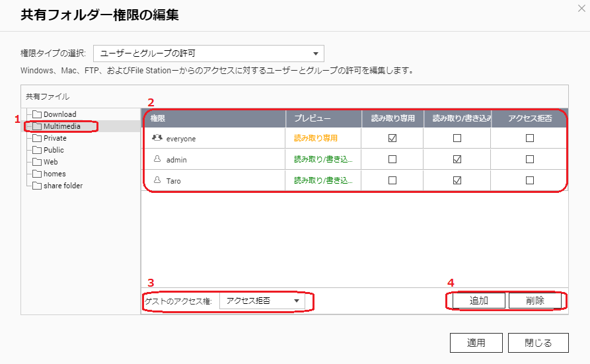Click the Public folder icon
Image resolution: width=590 pixels, height=364 pixels.
click(37, 150)
